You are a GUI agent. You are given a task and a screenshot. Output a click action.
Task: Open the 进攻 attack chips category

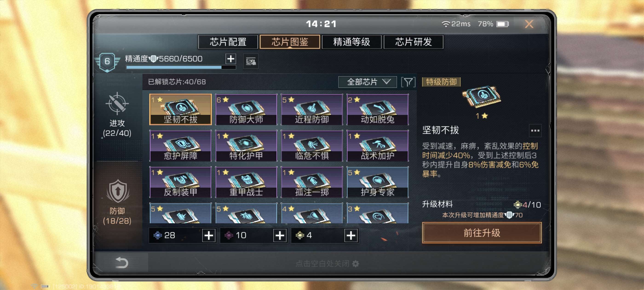point(117,115)
